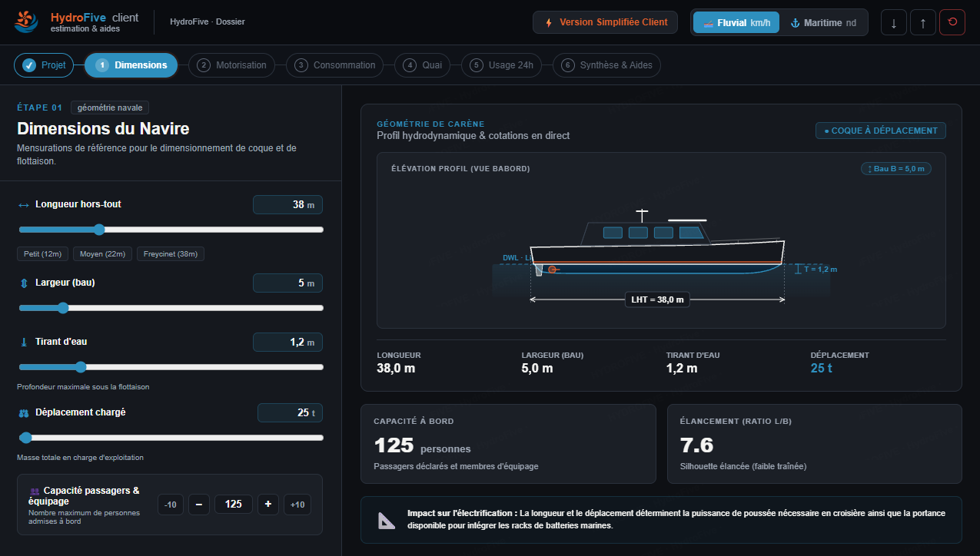980x556 pixels.
Task: Click the weights icon beside Déplacement chargé
Action: click(x=23, y=413)
